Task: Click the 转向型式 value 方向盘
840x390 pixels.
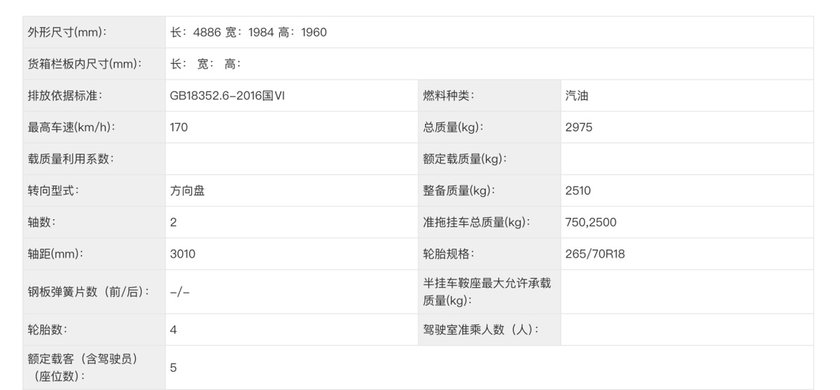Action: tap(188, 191)
